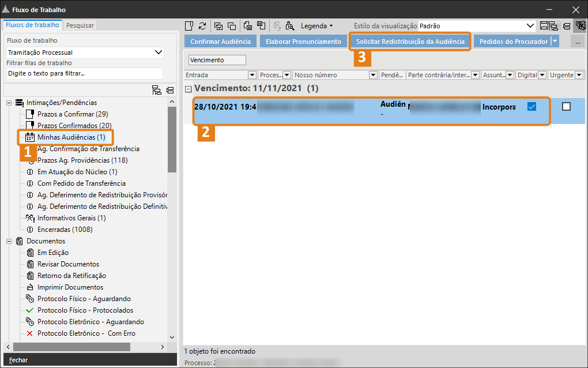Click the tree expand-all icon above the queue list
The image size is (588, 368).
[156, 90]
